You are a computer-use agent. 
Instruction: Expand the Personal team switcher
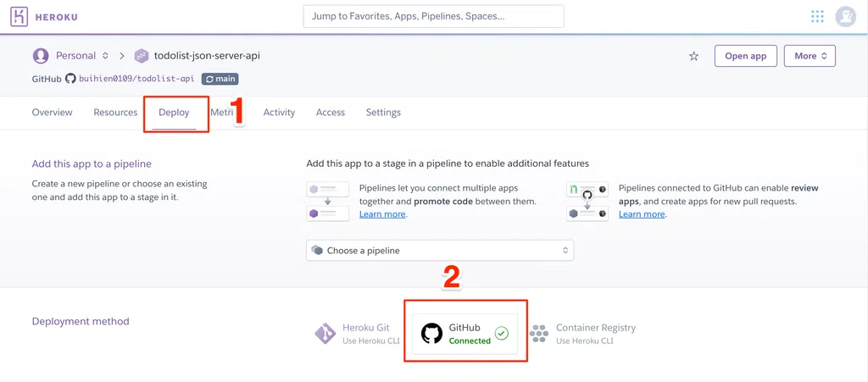[x=105, y=56]
